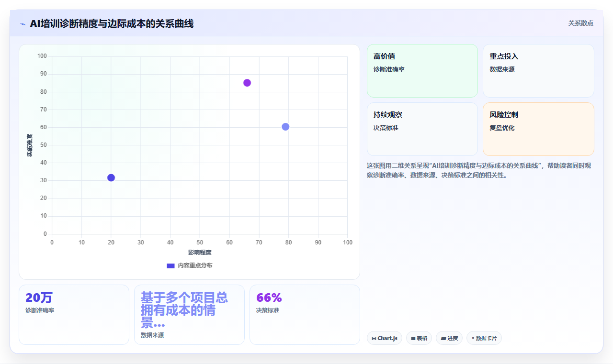
Task: Click the 数据卡片 tag
Action: (484, 338)
